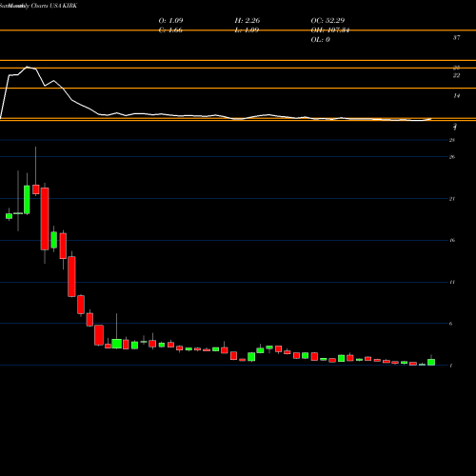
Task: Click the upper panel axis label '22'
Action: pos(456,75)
